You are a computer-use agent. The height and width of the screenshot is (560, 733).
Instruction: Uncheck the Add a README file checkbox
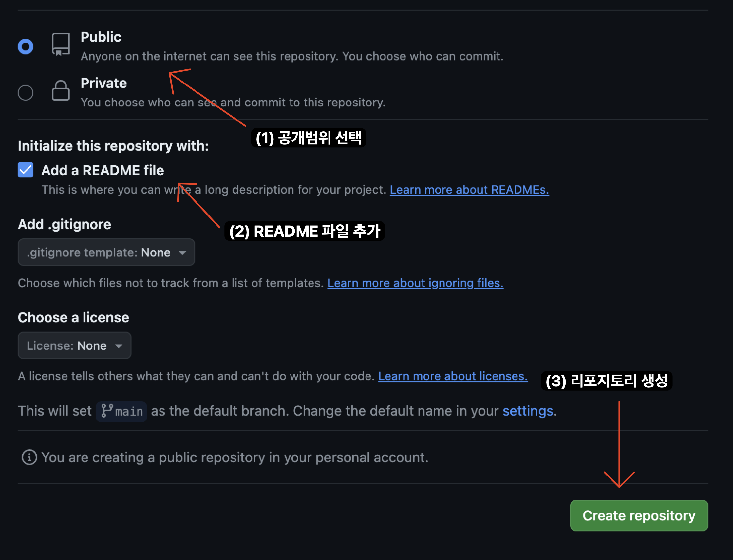point(26,170)
